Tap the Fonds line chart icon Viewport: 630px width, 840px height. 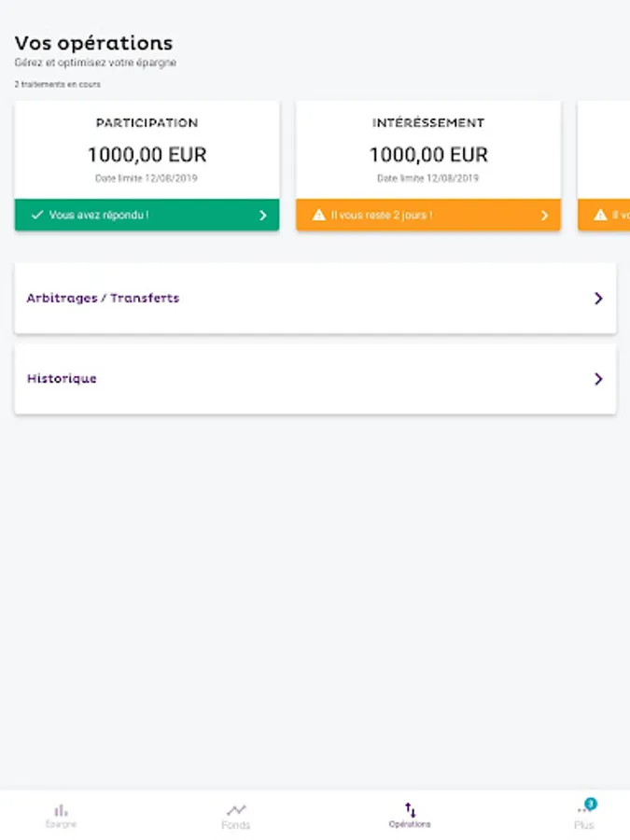point(236,809)
